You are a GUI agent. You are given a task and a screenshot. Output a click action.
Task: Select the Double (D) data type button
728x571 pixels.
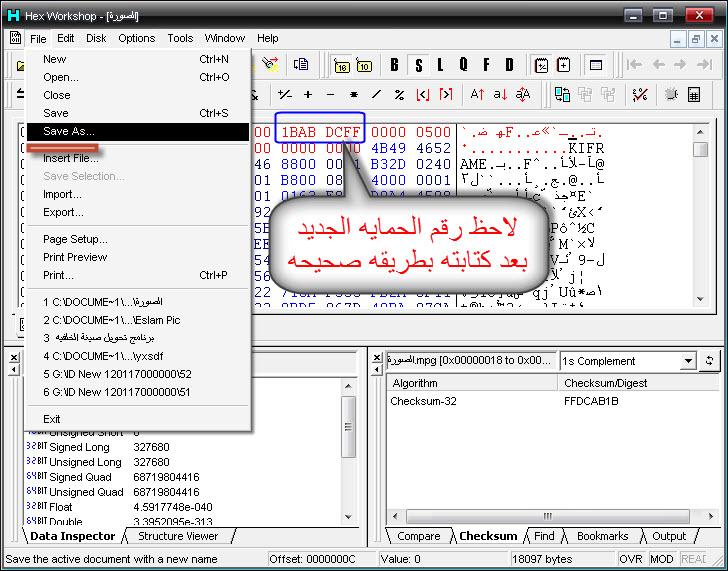coord(509,65)
